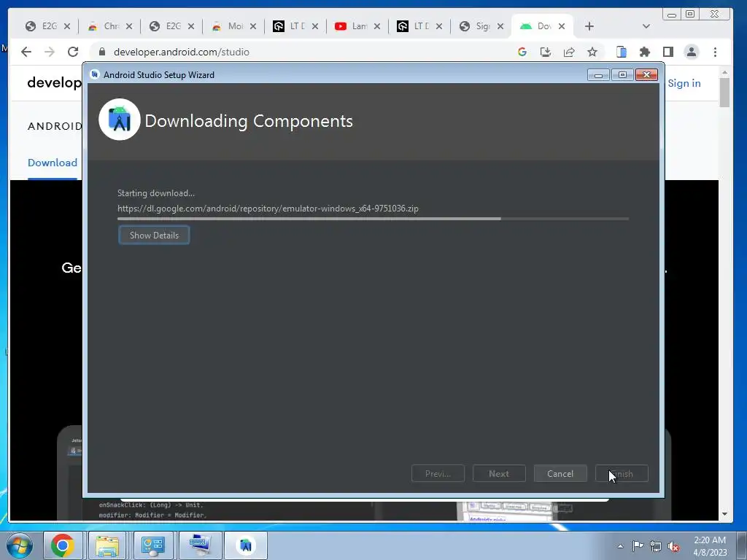Open the tab search chevron in Chrome
Viewport: 747px width, 560px height.
646,26
